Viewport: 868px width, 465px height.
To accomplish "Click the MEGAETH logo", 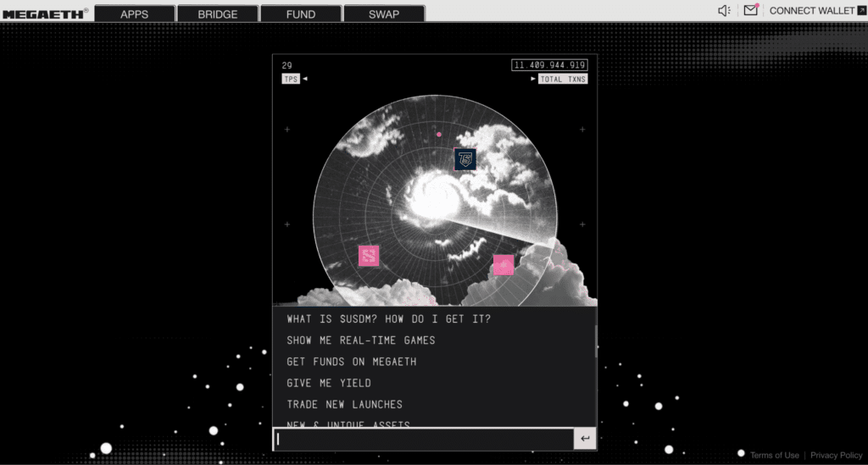I will point(44,14).
